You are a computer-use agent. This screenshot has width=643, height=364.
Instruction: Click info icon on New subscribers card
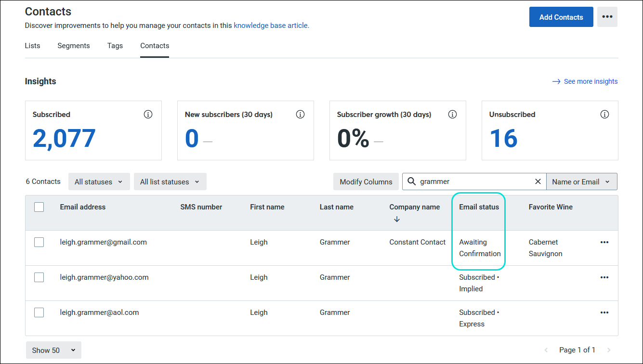(301, 115)
